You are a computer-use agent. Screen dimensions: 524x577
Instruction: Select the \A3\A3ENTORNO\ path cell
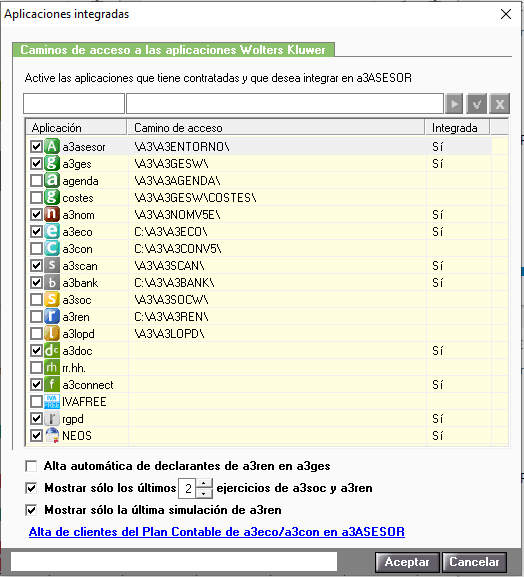pyautogui.click(x=277, y=146)
